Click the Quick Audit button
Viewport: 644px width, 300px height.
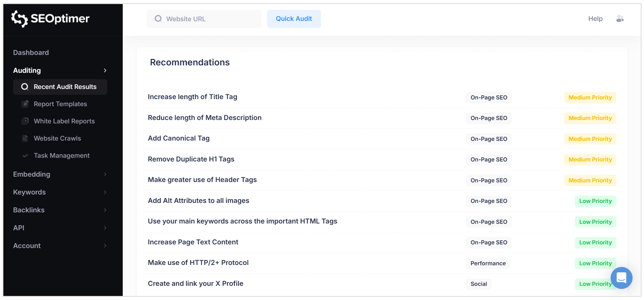tap(294, 19)
